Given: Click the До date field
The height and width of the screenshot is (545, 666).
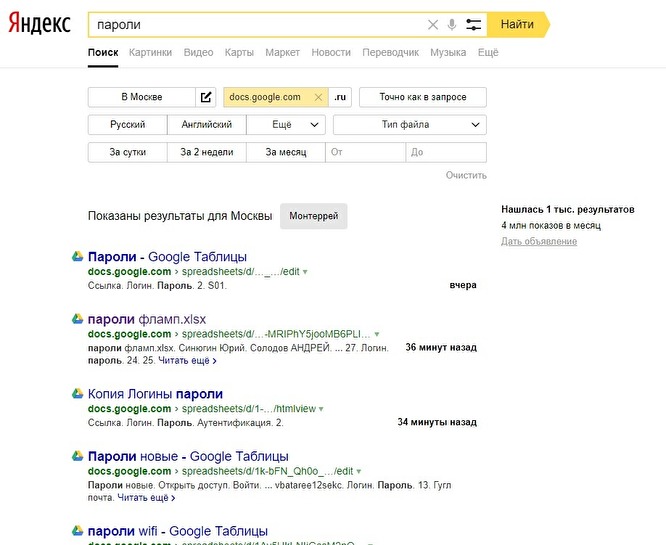Looking at the screenshot, I should pos(446,152).
